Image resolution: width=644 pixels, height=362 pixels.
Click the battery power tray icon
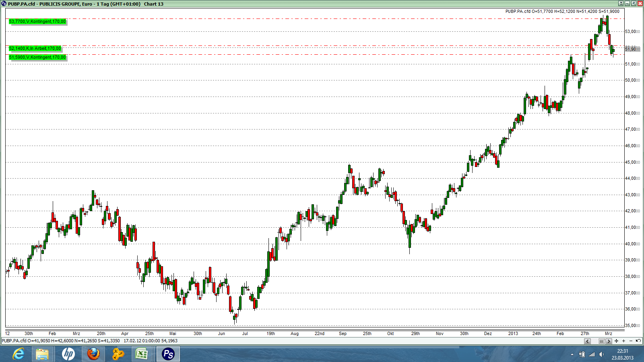pos(582,354)
